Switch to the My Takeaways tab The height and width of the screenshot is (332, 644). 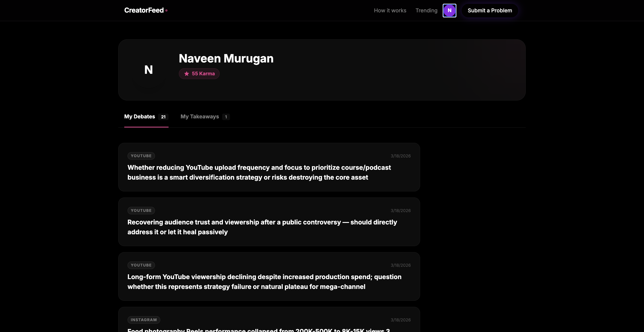pyautogui.click(x=200, y=117)
